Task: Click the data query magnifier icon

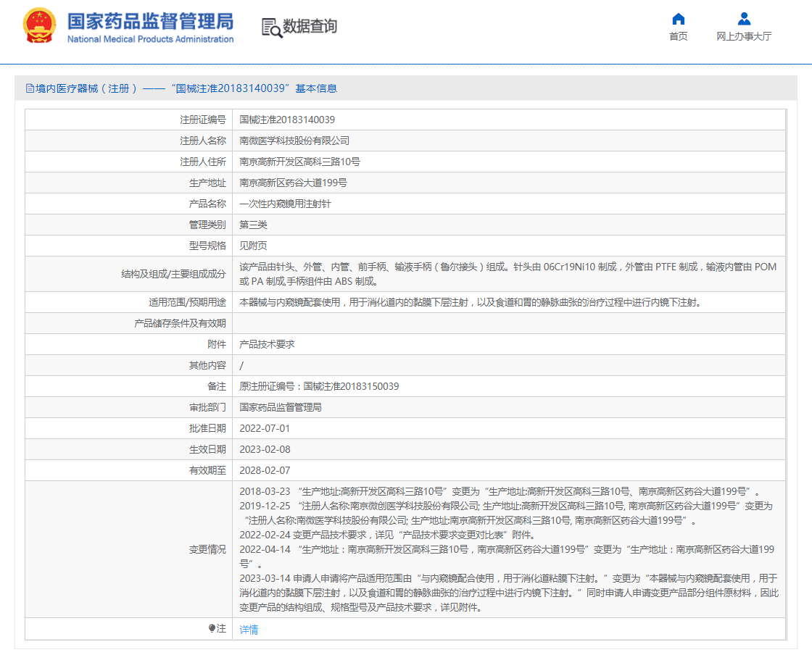Action: click(x=271, y=28)
